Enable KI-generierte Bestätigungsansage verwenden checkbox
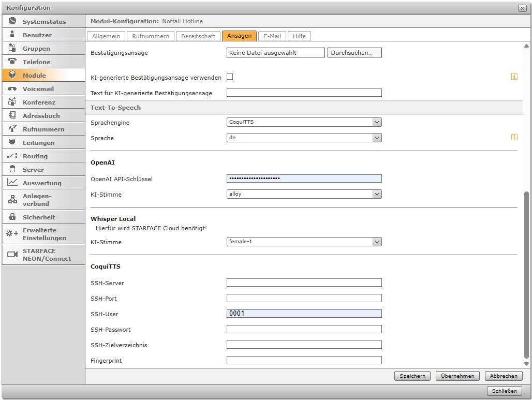Viewport: 532px width, 400px height. click(230, 77)
